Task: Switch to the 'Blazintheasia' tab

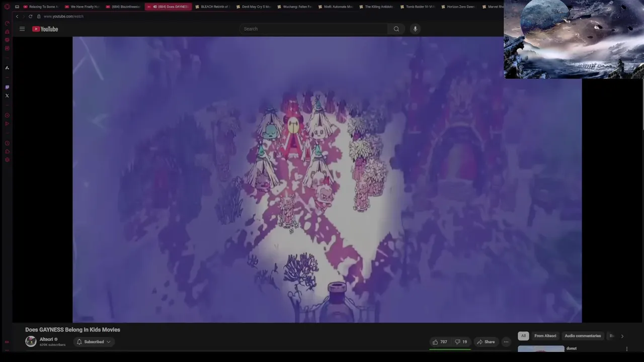Action: (x=124, y=7)
